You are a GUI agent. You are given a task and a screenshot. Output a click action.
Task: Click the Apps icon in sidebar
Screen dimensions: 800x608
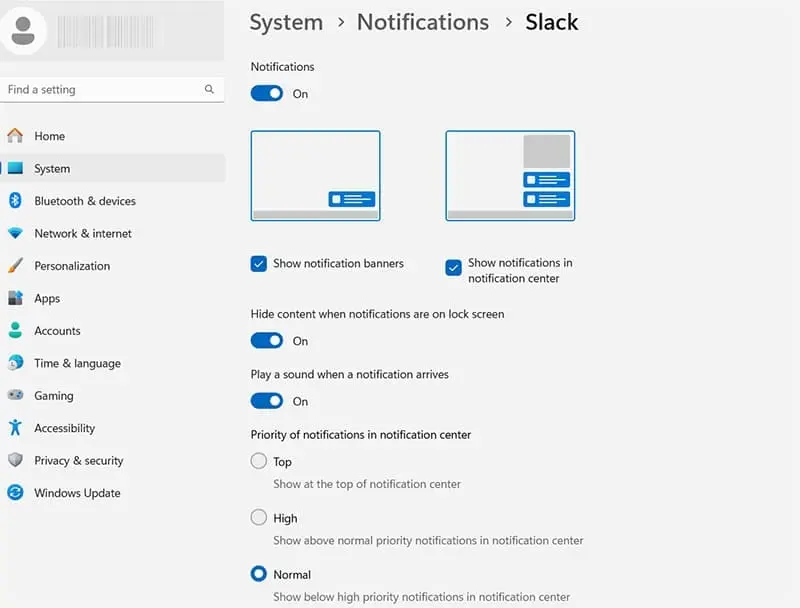tap(15, 298)
